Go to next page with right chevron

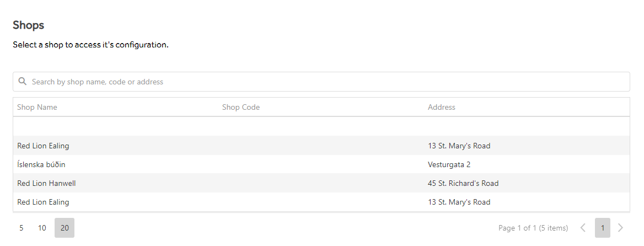coord(621,228)
